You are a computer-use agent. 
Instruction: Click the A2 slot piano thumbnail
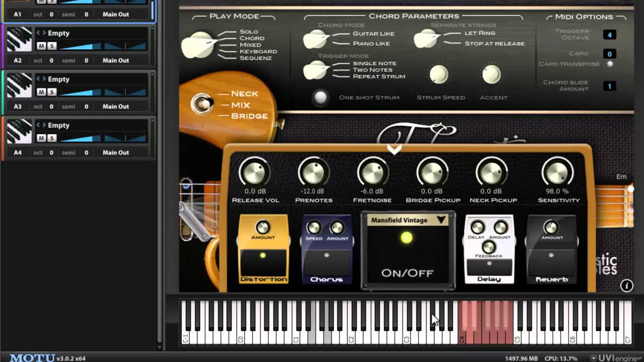(19, 40)
